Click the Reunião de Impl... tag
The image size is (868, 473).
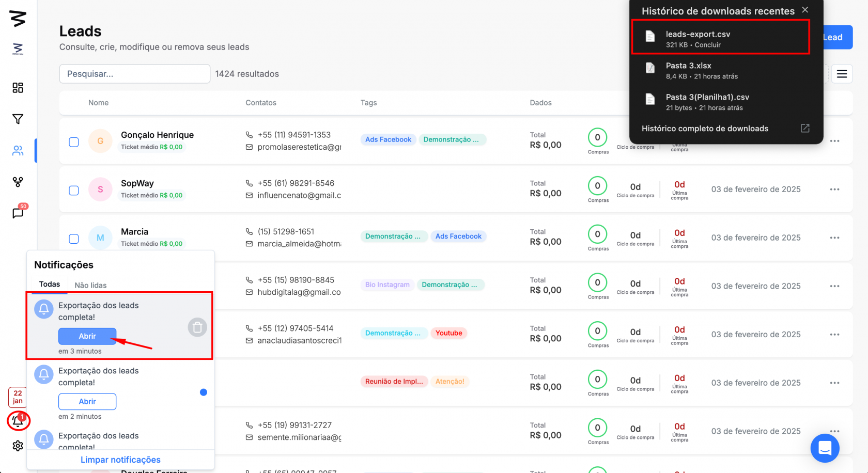394,382
